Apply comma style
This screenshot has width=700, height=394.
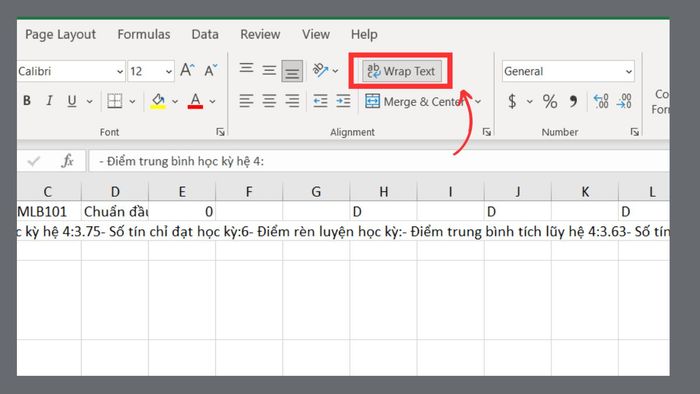coord(573,102)
